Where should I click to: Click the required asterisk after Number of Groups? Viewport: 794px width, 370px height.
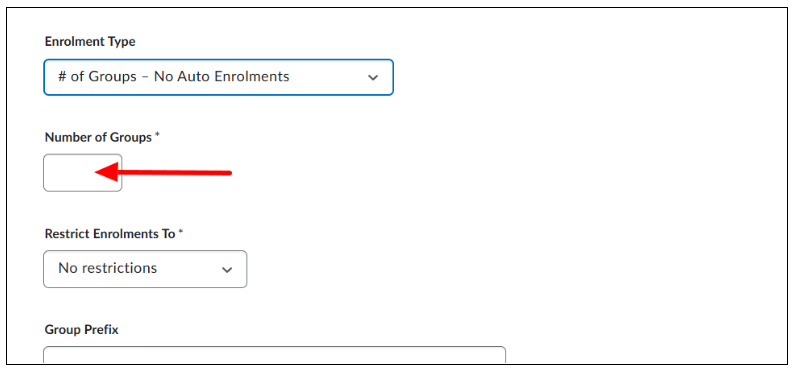[157, 136]
